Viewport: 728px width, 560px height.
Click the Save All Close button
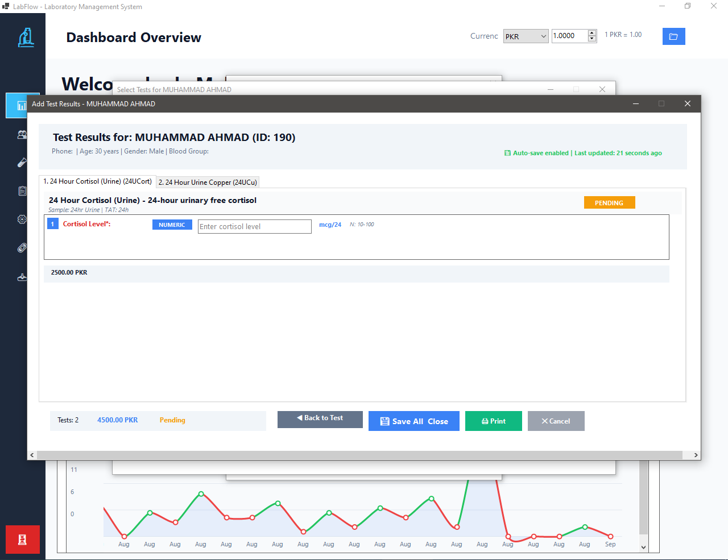414,421
